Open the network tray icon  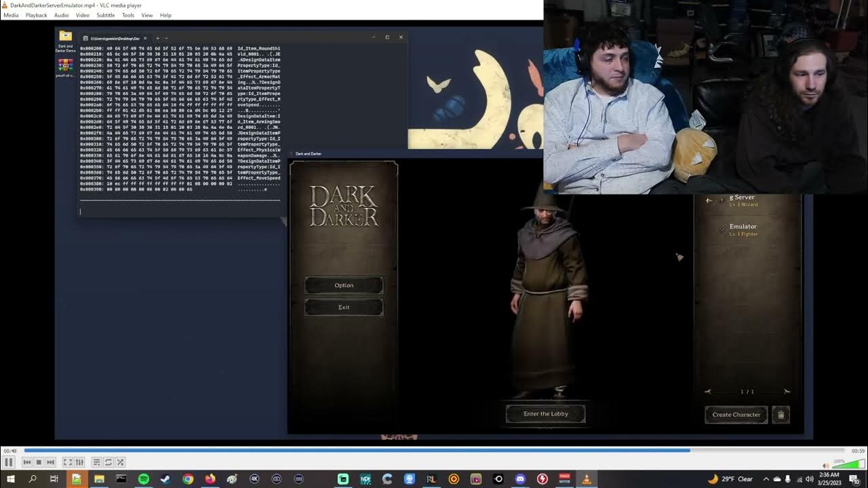tap(799, 479)
